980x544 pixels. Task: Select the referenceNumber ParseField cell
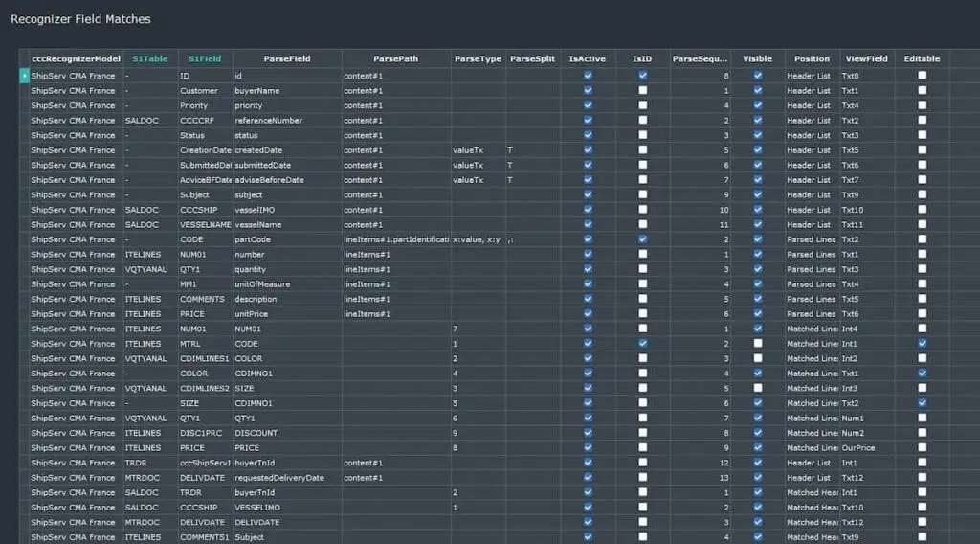(x=287, y=121)
